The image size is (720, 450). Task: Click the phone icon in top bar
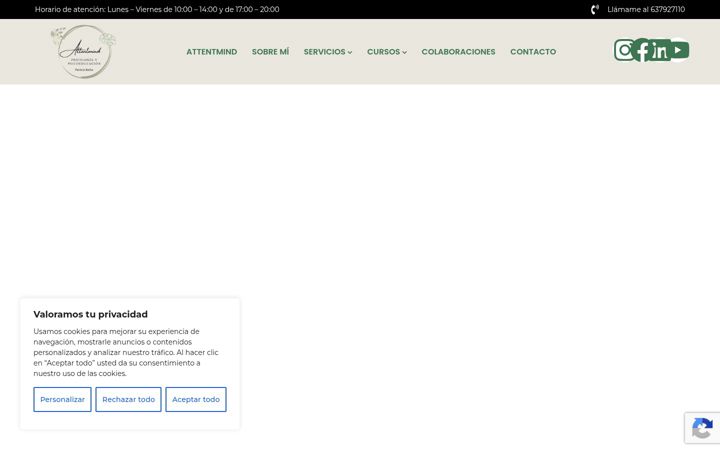(595, 9)
